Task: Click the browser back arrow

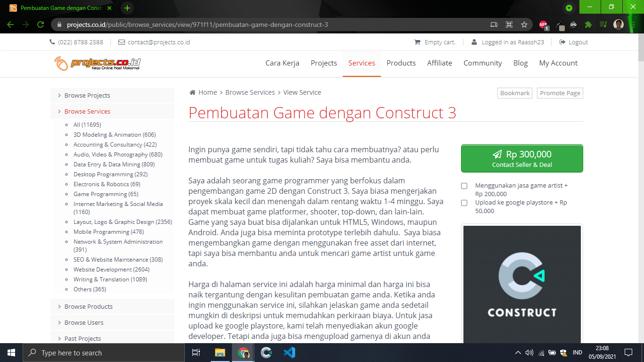Action: 10,25
